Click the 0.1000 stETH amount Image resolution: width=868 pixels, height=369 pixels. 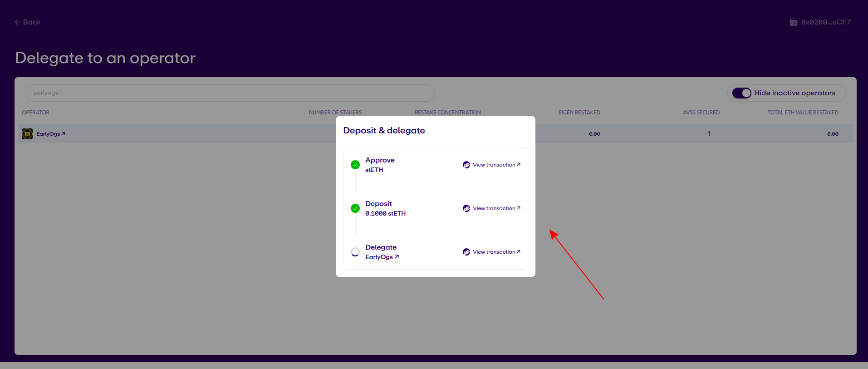(385, 213)
